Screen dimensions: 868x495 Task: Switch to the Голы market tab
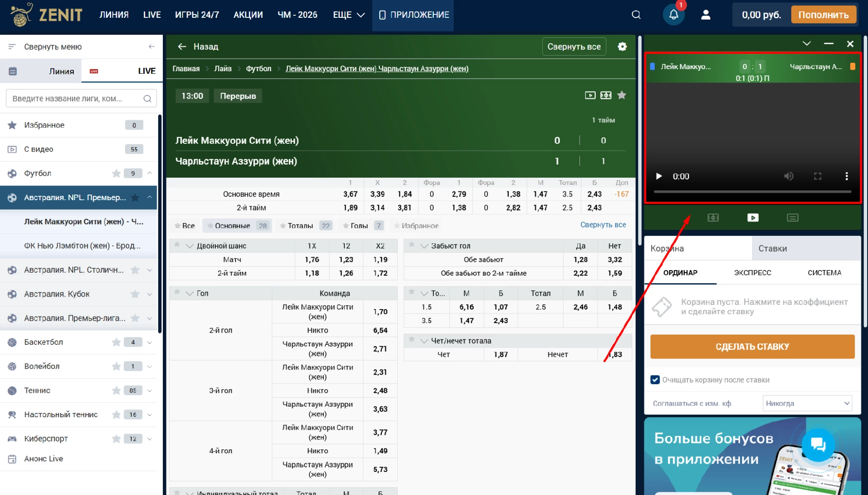(363, 226)
